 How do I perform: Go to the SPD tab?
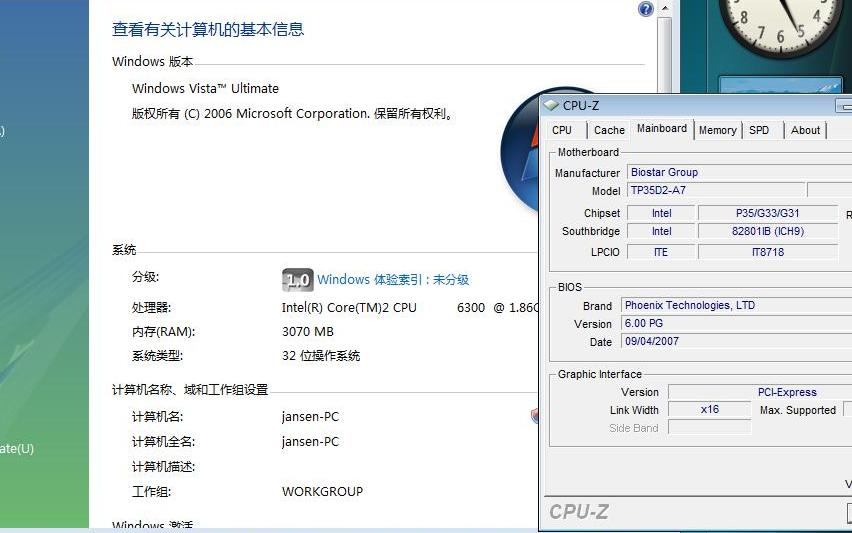[759, 130]
